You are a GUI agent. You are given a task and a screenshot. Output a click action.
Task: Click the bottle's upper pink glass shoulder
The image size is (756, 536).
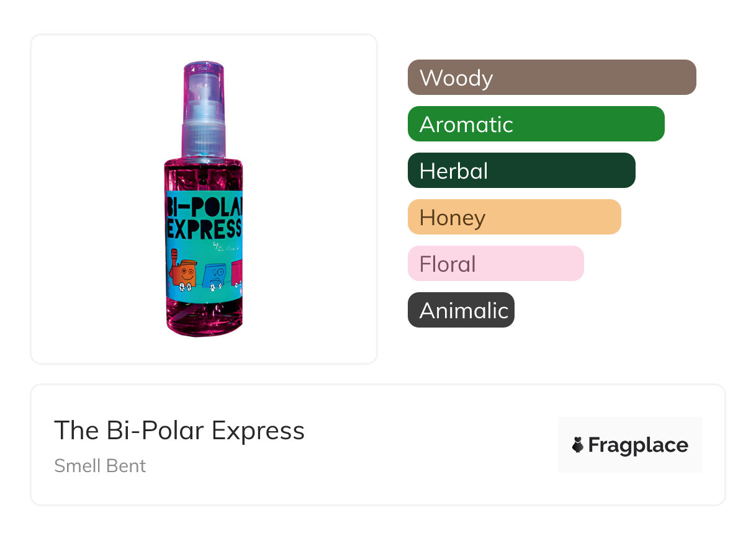pos(204,169)
